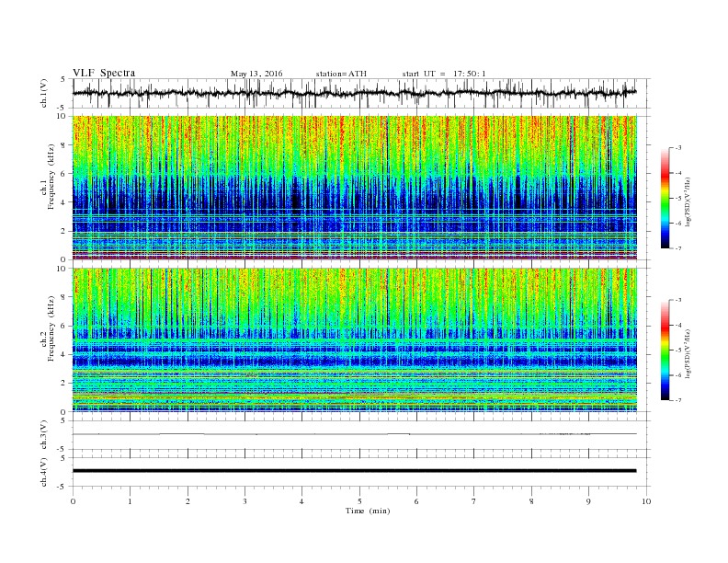The width and height of the screenshot is (728, 563).
Task: Click the "ch.1(V)" axis label
Action: 44,95
